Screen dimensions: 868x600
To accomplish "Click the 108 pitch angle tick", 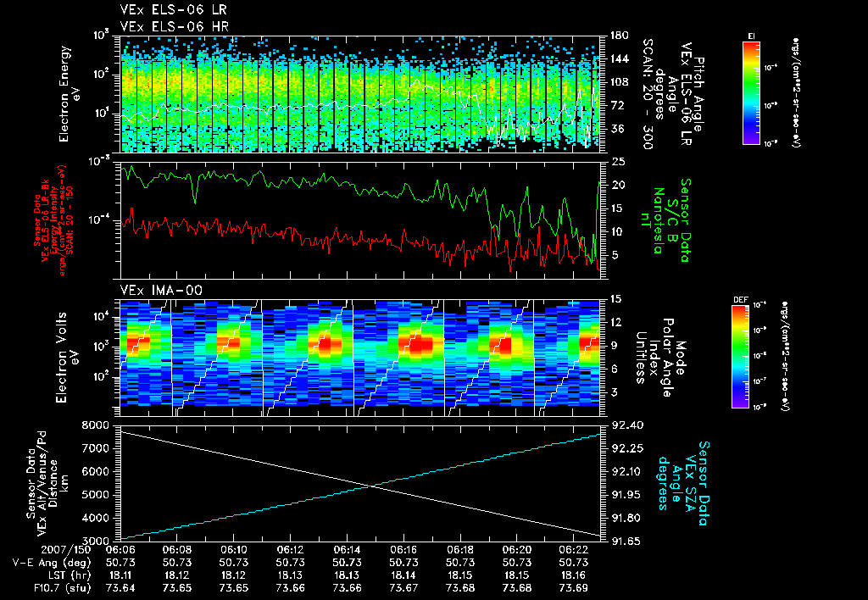I will 619,82.
